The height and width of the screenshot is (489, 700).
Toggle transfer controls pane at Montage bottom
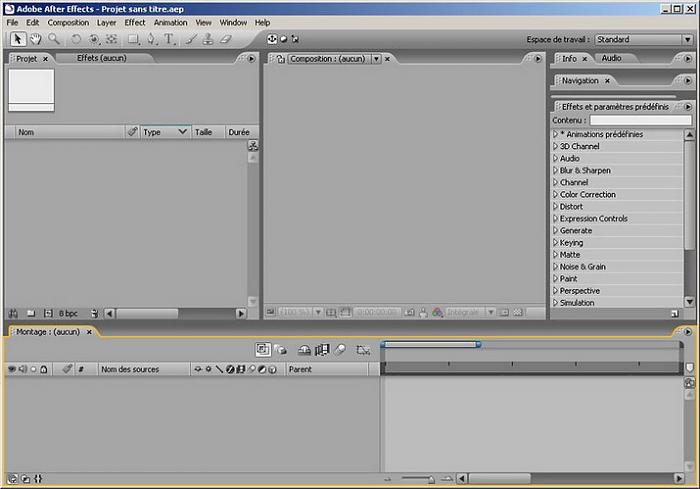[x=25, y=479]
